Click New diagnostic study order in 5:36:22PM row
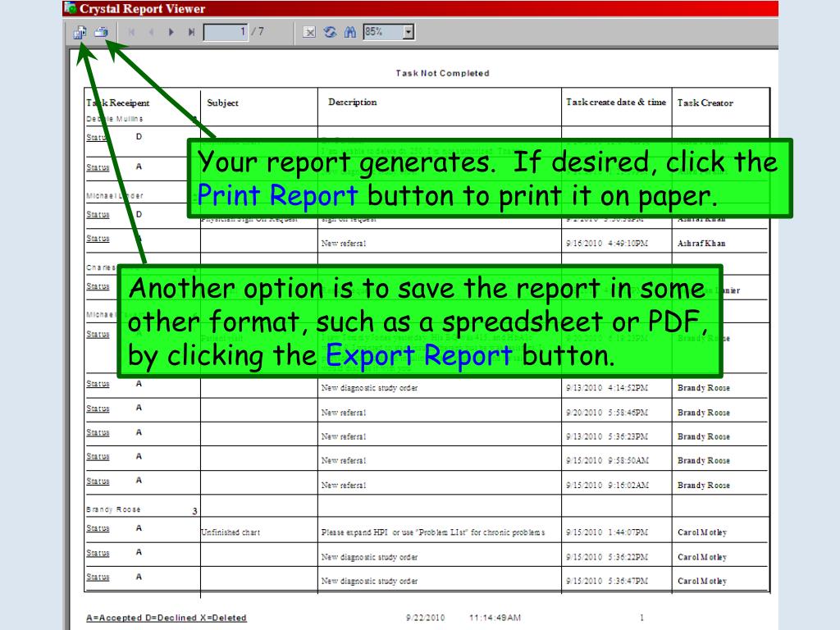840x630 pixels. point(369,557)
